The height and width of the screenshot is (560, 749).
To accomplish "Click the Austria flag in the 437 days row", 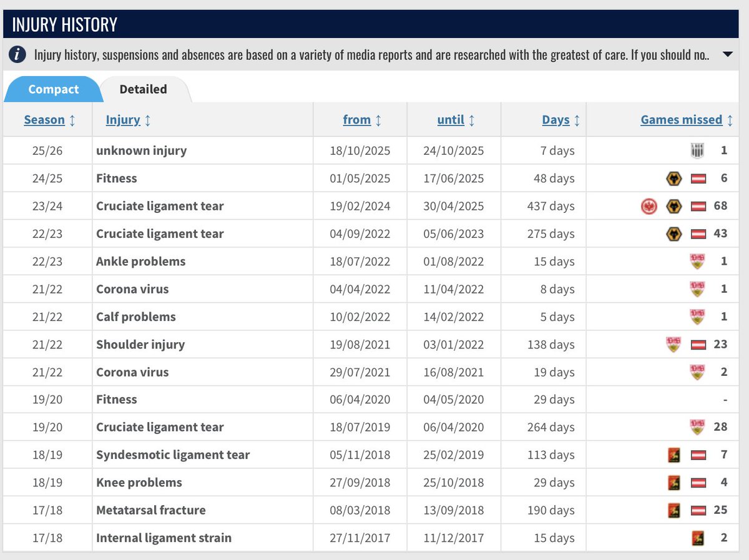I will [698, 206].
